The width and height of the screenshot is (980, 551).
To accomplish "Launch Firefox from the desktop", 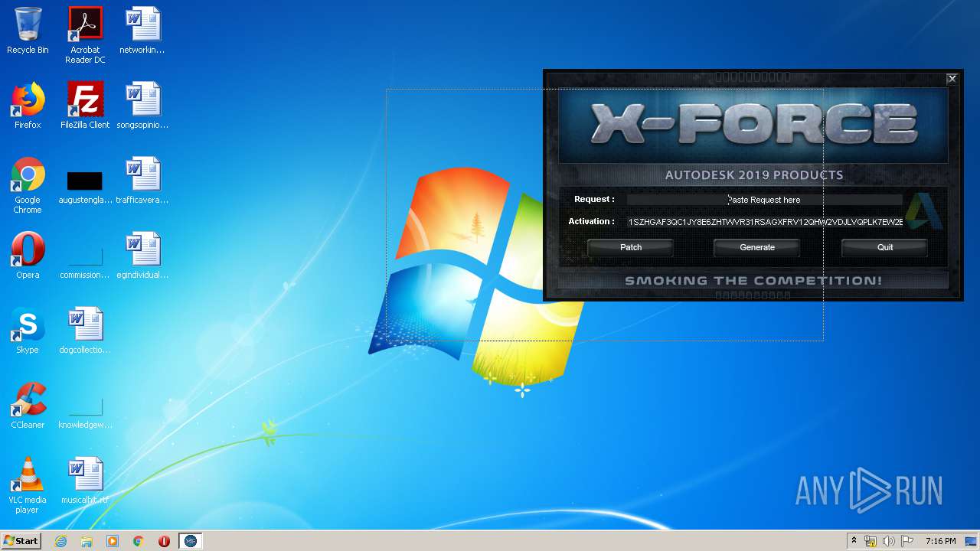I will click(28, 106).
